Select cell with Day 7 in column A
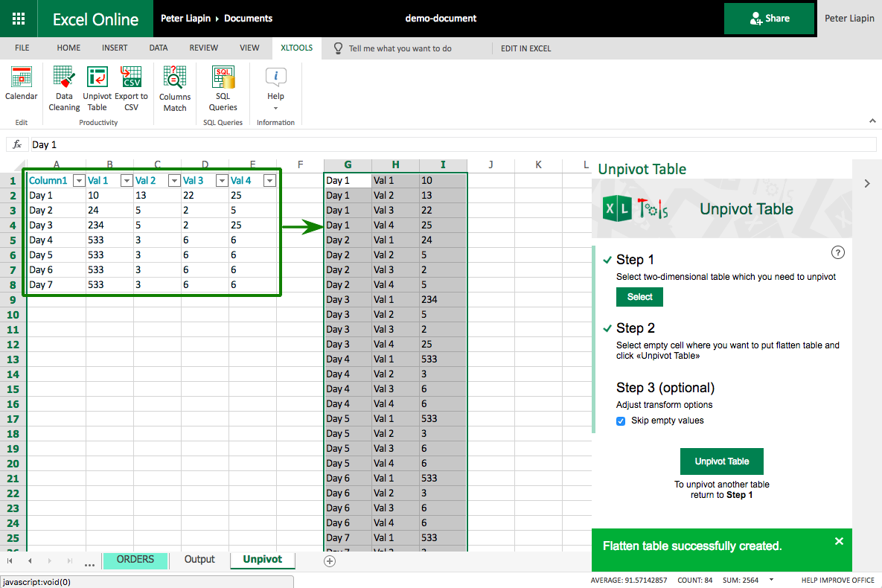 (x=57, y=285)
